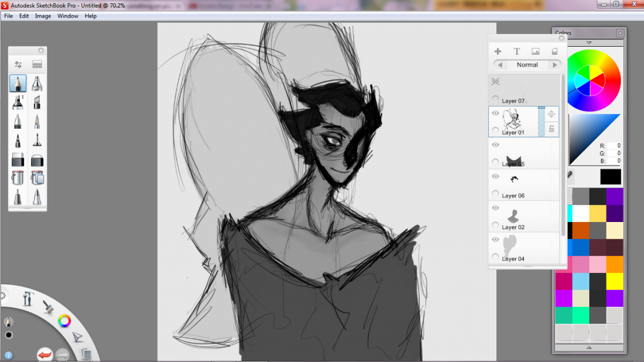Open the lagoon paintbrush selector
Viewport: 644px width, 362px height.
point(47,307)
